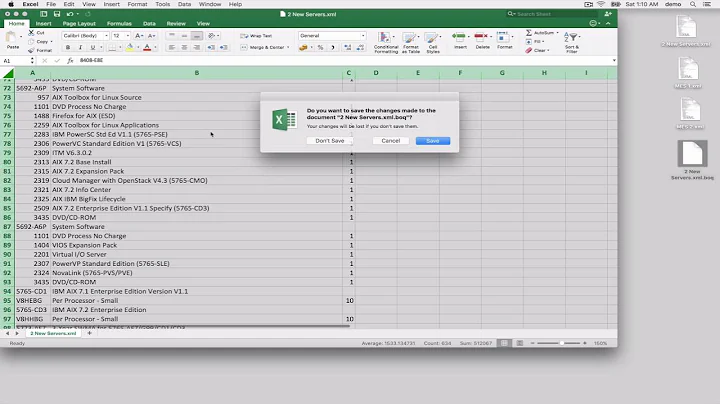Apply the yellow fill color

(130, 47)
